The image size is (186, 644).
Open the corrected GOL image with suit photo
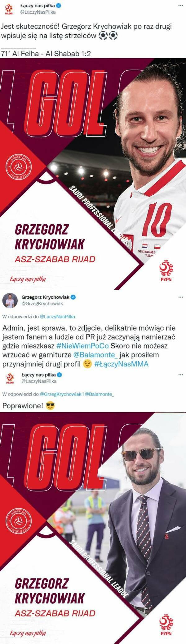(x=93, y=528)
